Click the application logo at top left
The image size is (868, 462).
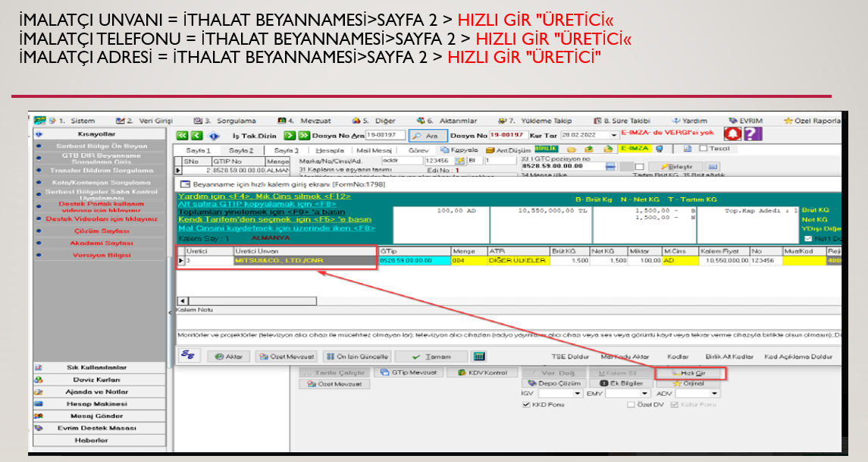click(40, 120)
